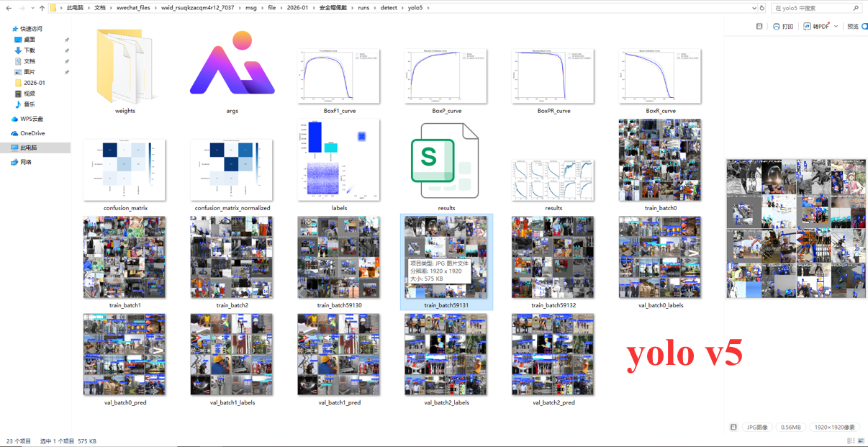This screenshot has height=447, width=868.
Task: Navigate to detect in the breadcrumb
Action: pos(389,8)
